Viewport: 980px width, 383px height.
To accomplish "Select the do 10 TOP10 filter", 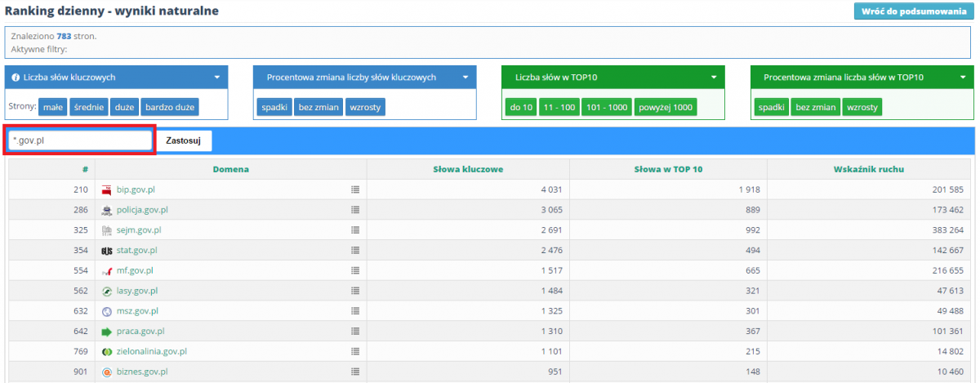I will point(521,107).
